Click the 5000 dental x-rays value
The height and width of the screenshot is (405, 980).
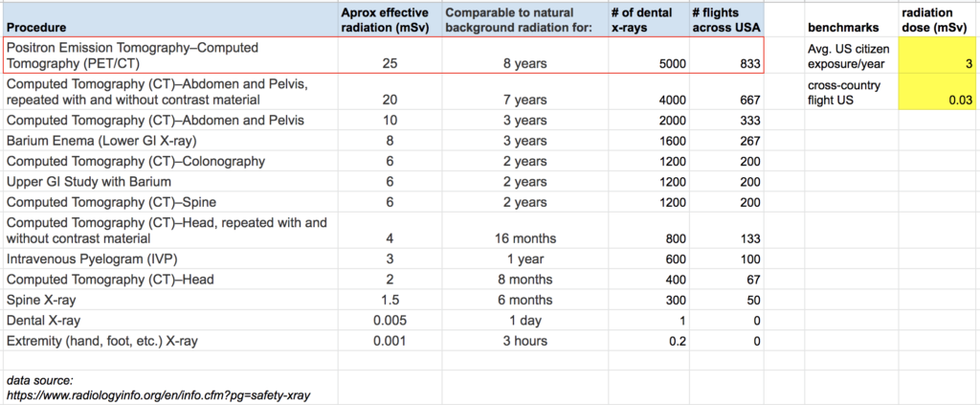click(x=648, y=56)
